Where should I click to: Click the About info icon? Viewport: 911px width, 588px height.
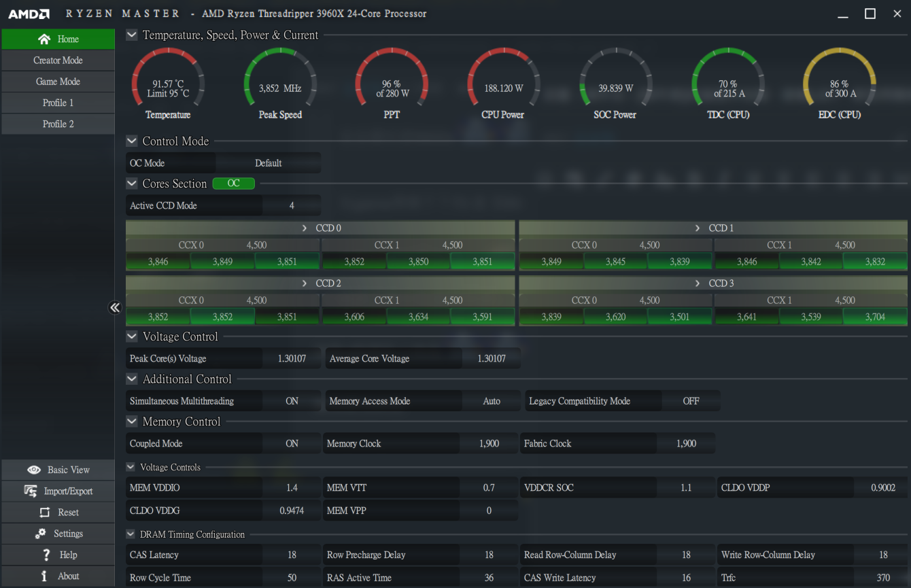[x=44, y=576]
